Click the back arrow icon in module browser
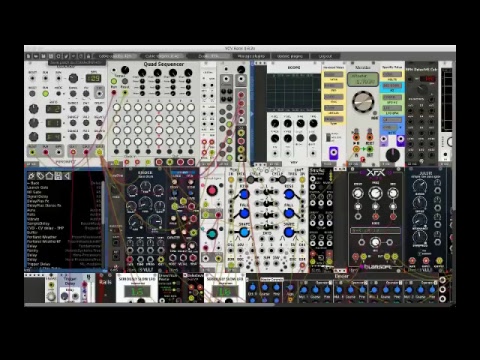This screenshot has height=360, width=480. point(67,176)
